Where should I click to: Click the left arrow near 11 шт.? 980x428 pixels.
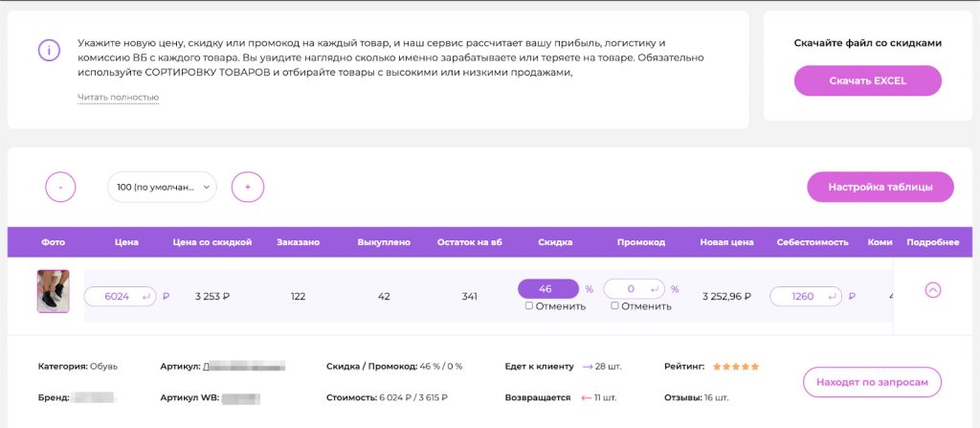click(587, 398)
